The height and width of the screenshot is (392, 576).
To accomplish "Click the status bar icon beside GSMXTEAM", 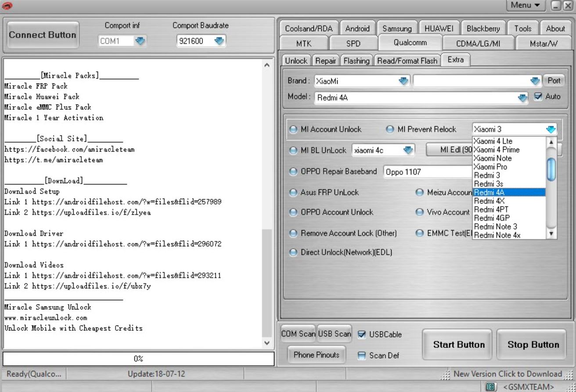I will 491,387.
